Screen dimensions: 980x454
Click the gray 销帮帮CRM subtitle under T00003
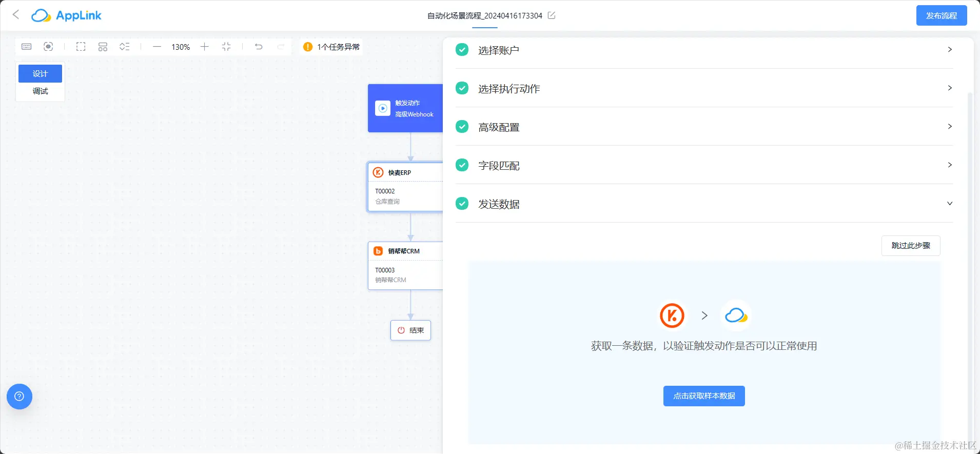pyautogui.click(x=390, y=280)
